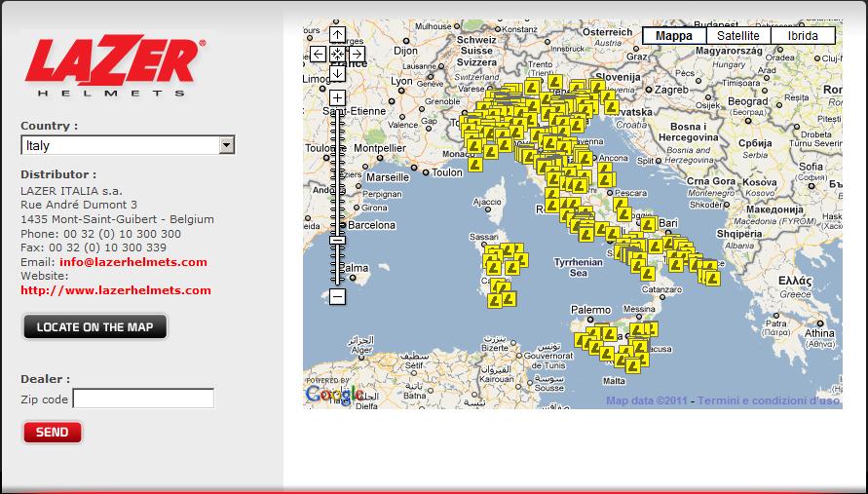Image resolution: width=868 pixels, height=494 pixels.
Task: Open the info@lazerhelmets.com email link
Action: tap(132, 262)
